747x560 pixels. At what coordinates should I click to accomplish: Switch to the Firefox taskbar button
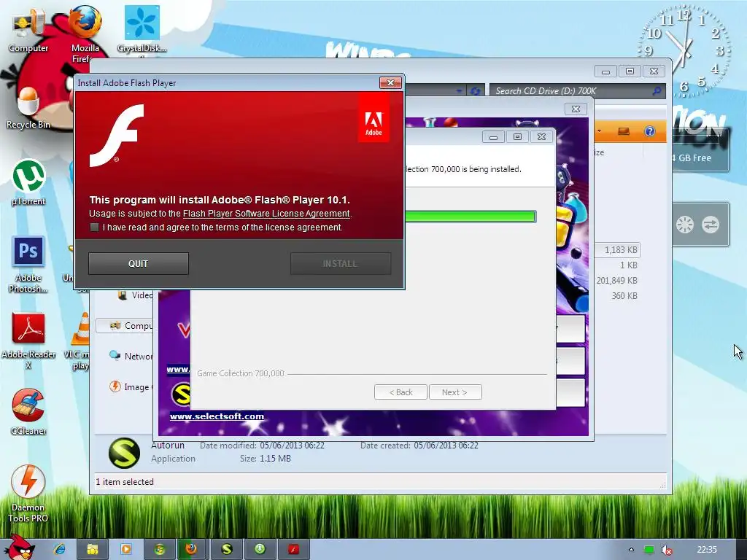(x=192, y=550)
